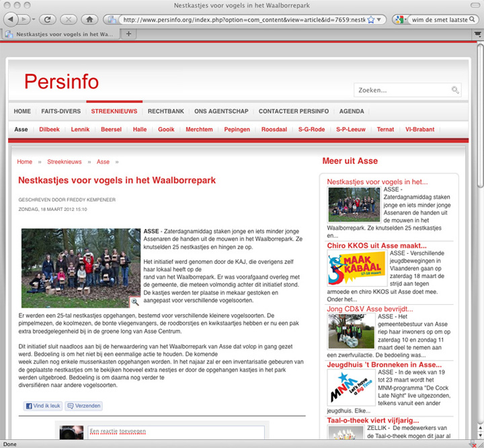This screenshot has height=448, width=484.
Task: Open sidebar article Jeugdhuis 't Bronneken in Asse...
Action: point(385,365)
